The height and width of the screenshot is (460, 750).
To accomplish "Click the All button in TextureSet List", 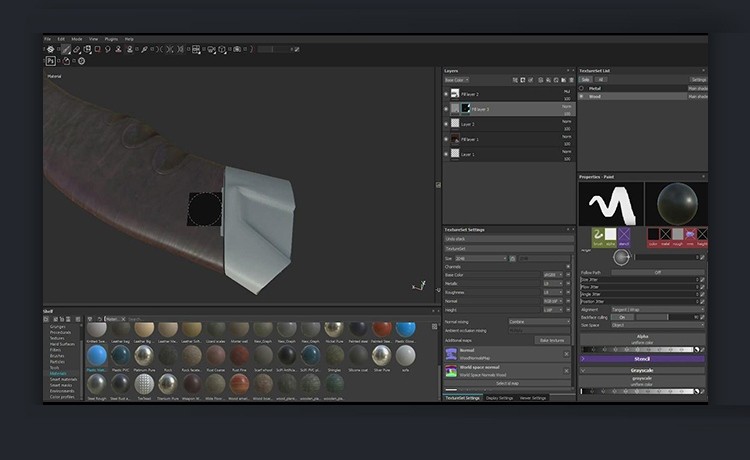I will click(601, 80).
